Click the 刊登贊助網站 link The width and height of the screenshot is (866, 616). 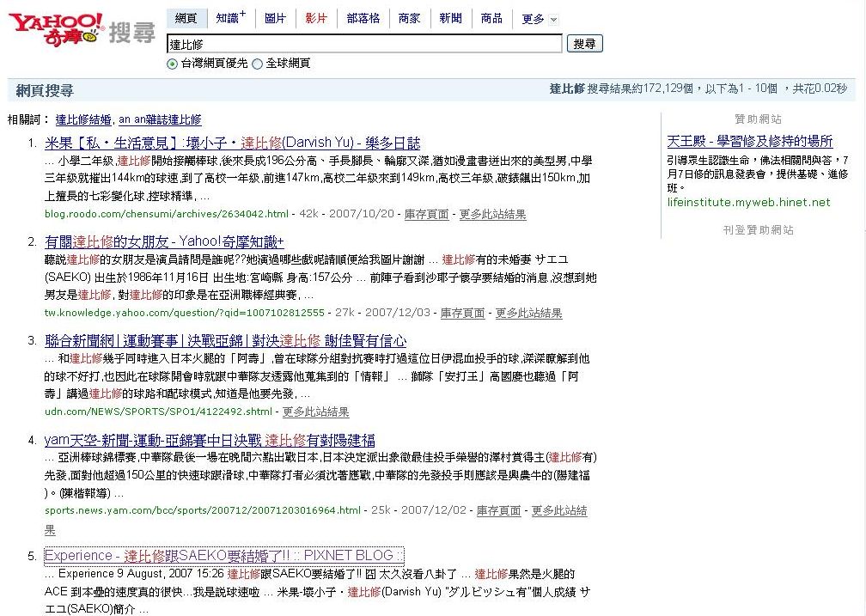[x=758, y=230]
